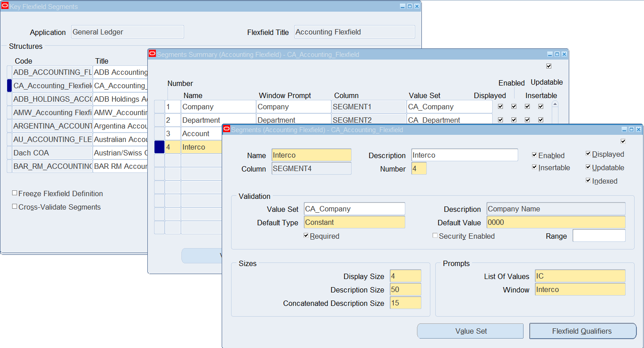The width and height of the screenshot is (644, 348).
Task: Click the Default Value field showing 0000
Action: 556,222
